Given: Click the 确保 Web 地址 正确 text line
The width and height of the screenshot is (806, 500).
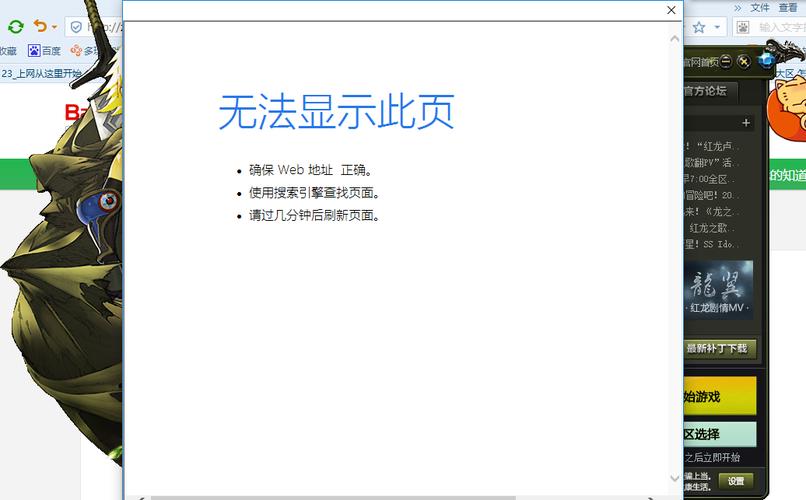Looking at the screenshot, I should tap(311, 170).
